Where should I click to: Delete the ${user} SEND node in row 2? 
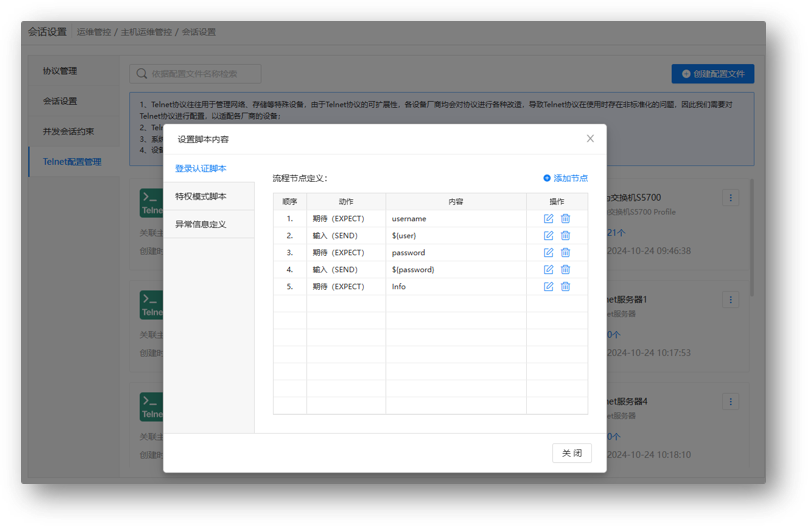[x=565, y=236]
